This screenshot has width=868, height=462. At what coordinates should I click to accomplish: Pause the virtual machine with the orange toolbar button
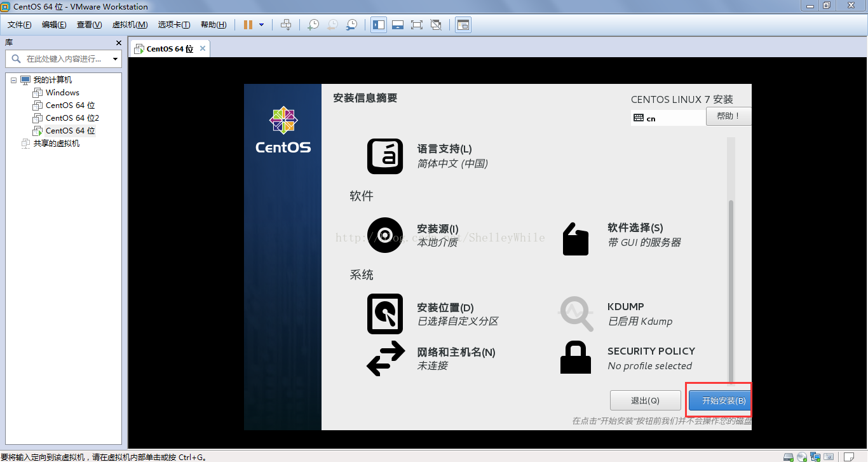point(248,25)
